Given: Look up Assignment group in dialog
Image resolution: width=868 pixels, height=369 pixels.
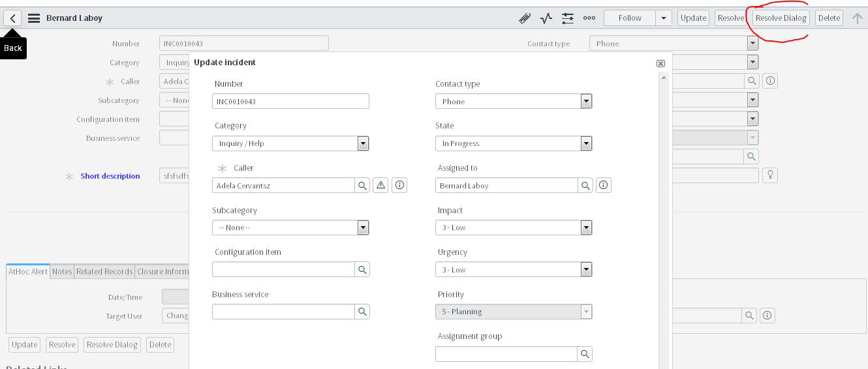Looking at the screenshot, I should pos(585,354).
